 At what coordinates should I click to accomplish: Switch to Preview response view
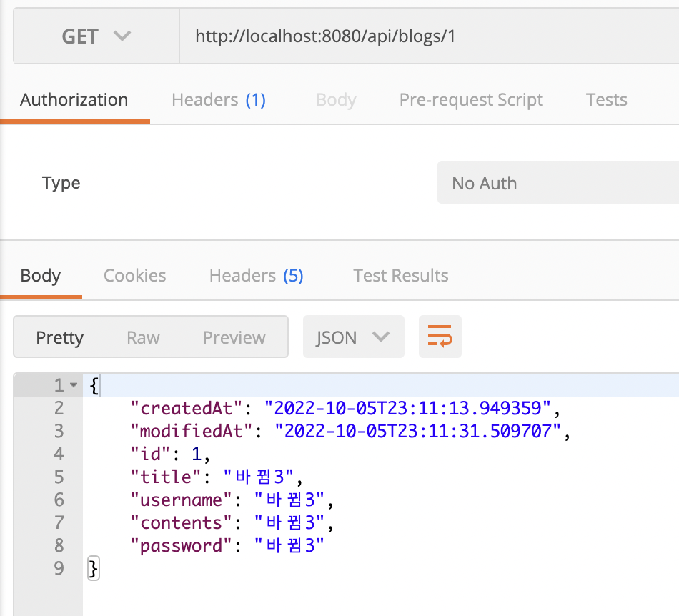pos(234,337)
